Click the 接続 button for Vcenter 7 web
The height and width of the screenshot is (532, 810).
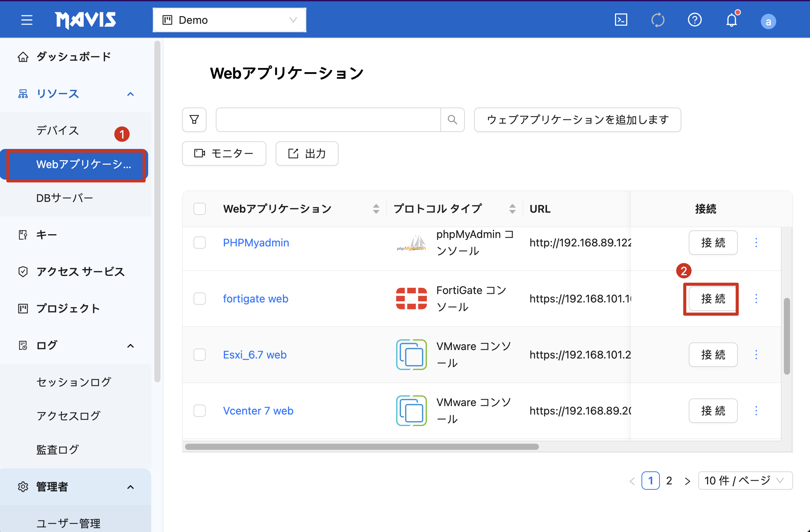[713, 411]
